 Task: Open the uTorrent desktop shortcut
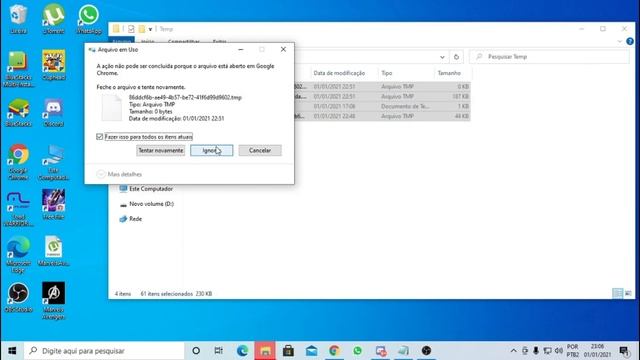pyautogui.click(x=53, y=18)
